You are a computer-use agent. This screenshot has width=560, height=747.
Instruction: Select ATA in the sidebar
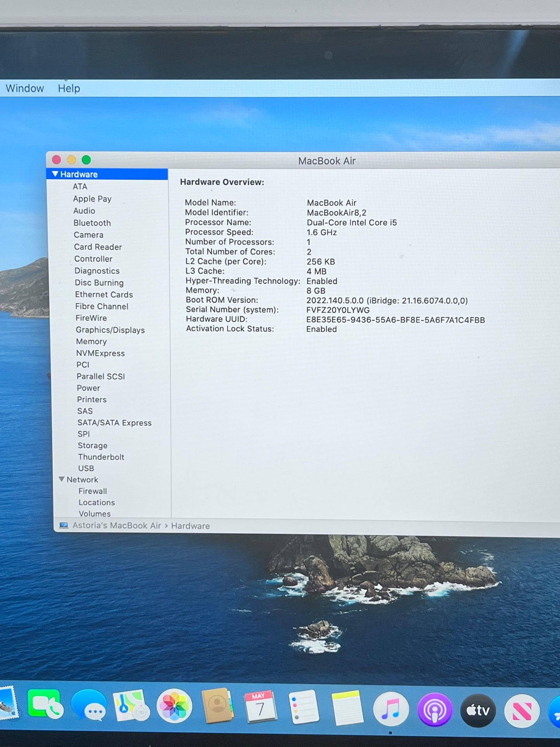(x=80, y=186)
